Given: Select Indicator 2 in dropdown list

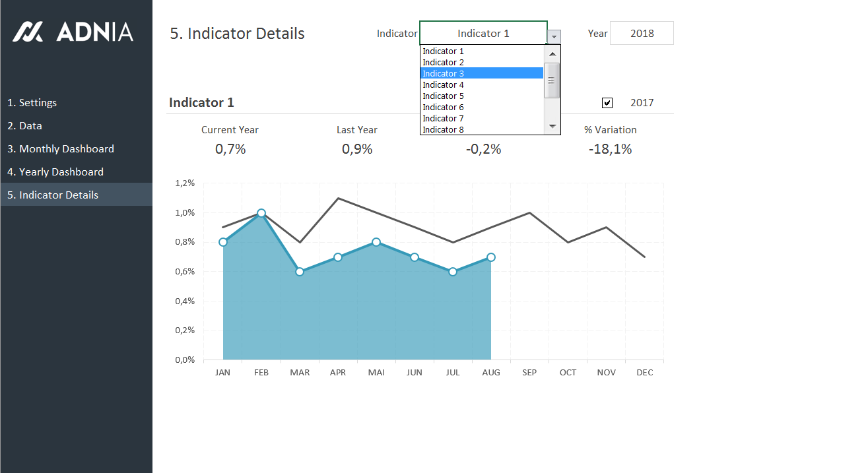Looking at the screenshot, I should coord(481,62).
